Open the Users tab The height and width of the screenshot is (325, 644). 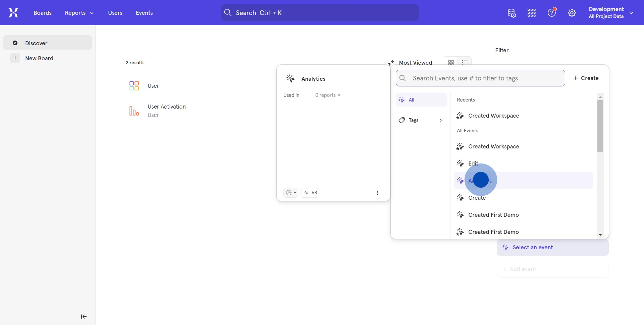pos(115,13)
